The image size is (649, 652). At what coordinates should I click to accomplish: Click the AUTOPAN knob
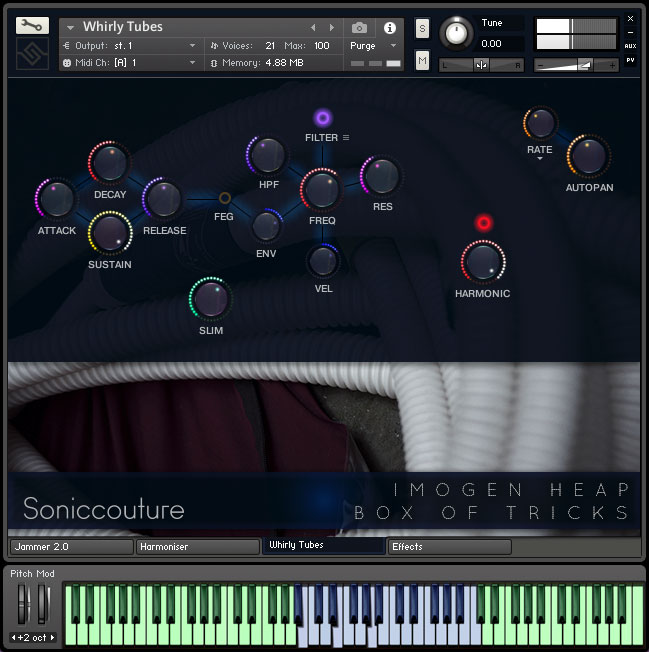[589, 156]
